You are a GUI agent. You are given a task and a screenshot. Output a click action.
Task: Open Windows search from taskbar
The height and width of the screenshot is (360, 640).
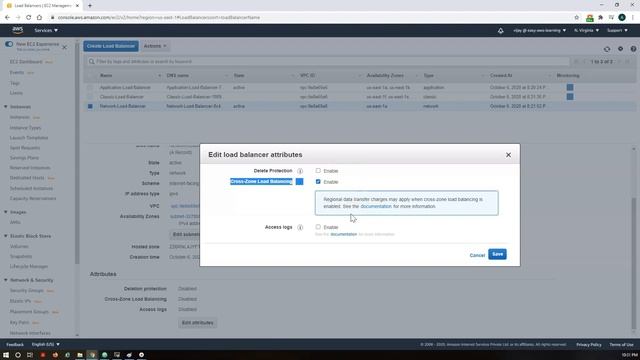[x=18, y=355]
